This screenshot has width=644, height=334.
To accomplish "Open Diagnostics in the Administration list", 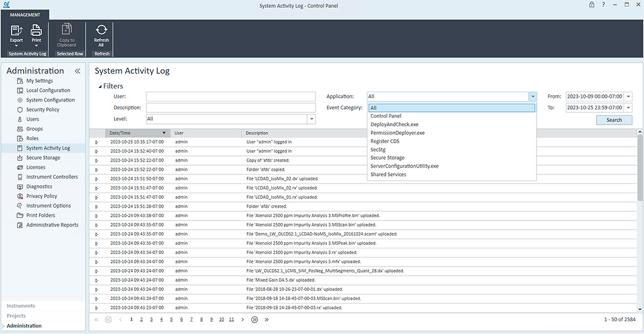I will 39,187.
